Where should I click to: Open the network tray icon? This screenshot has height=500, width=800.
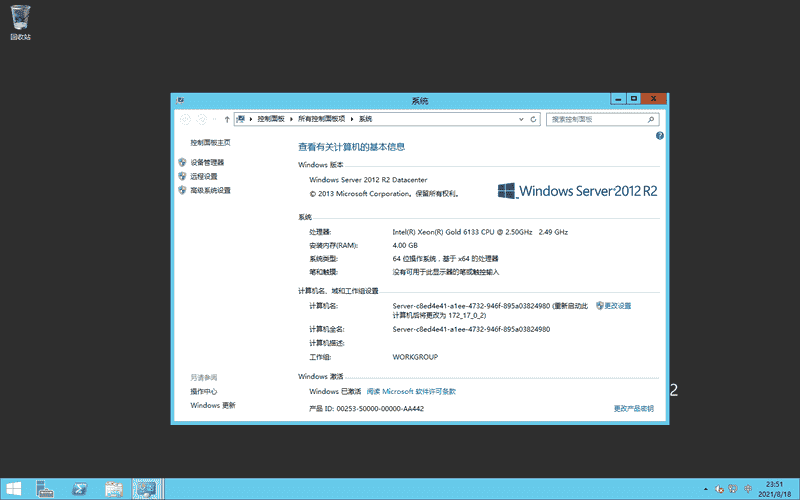click(733, 489)
